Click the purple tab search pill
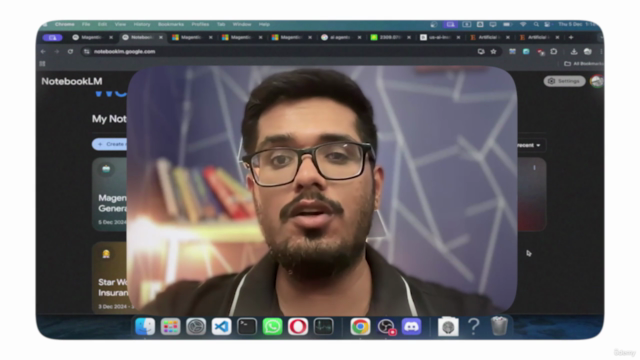This screenshot has width=640, height=360. (52, 38)
